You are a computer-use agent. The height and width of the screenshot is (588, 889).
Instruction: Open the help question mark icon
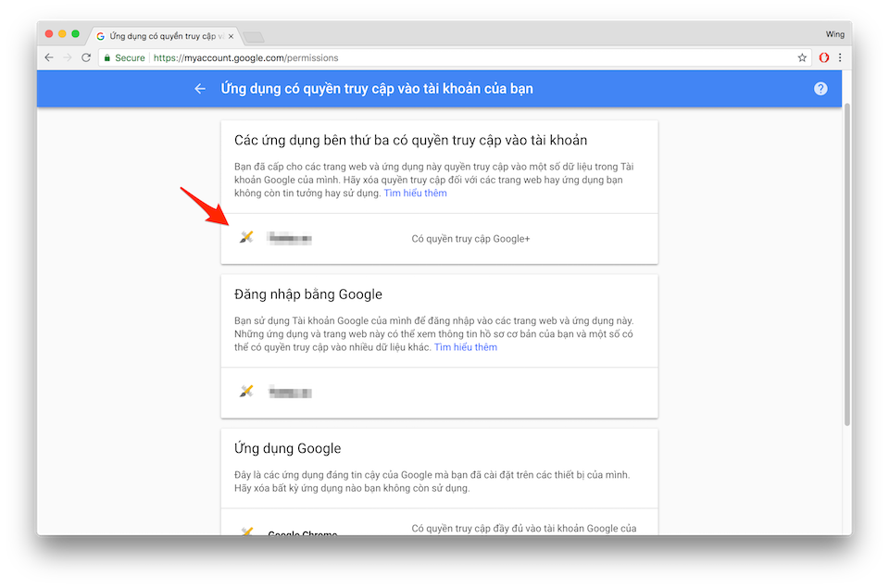point(820,89)
